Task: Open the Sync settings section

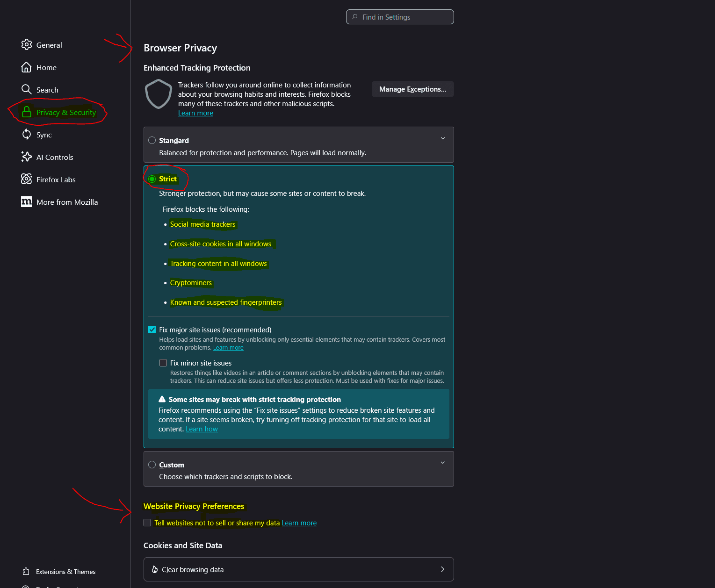Action: [44, 135]
